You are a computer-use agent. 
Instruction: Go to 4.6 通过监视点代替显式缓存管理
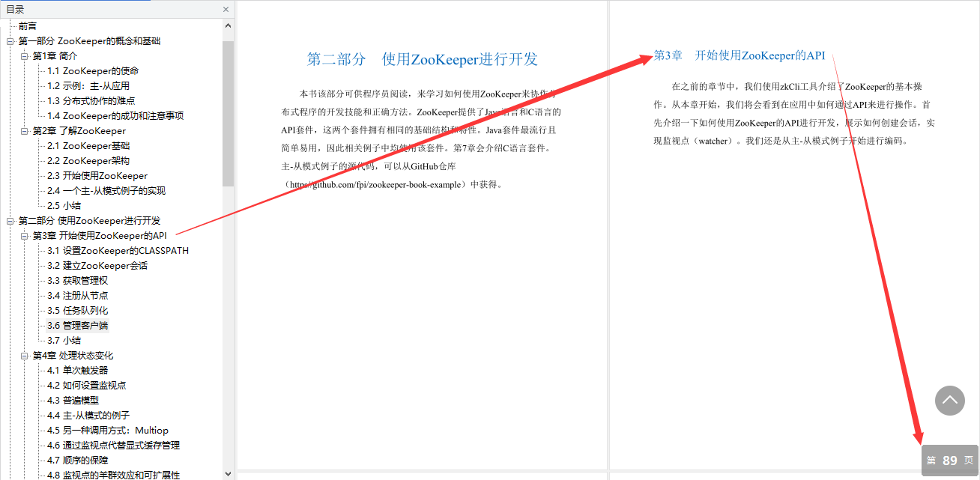[x=113, y=446]
